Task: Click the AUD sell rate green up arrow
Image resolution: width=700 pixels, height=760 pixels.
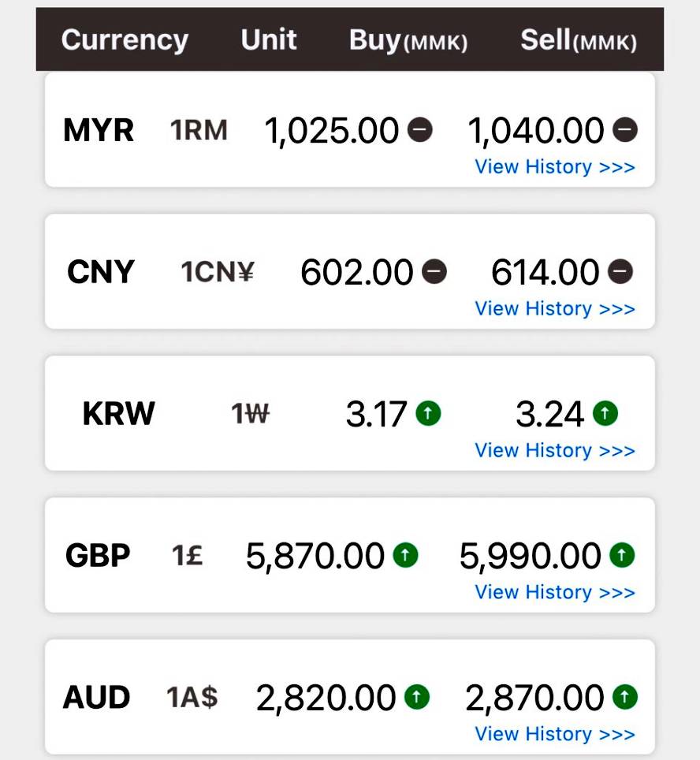Action: [x=624, y=697]
